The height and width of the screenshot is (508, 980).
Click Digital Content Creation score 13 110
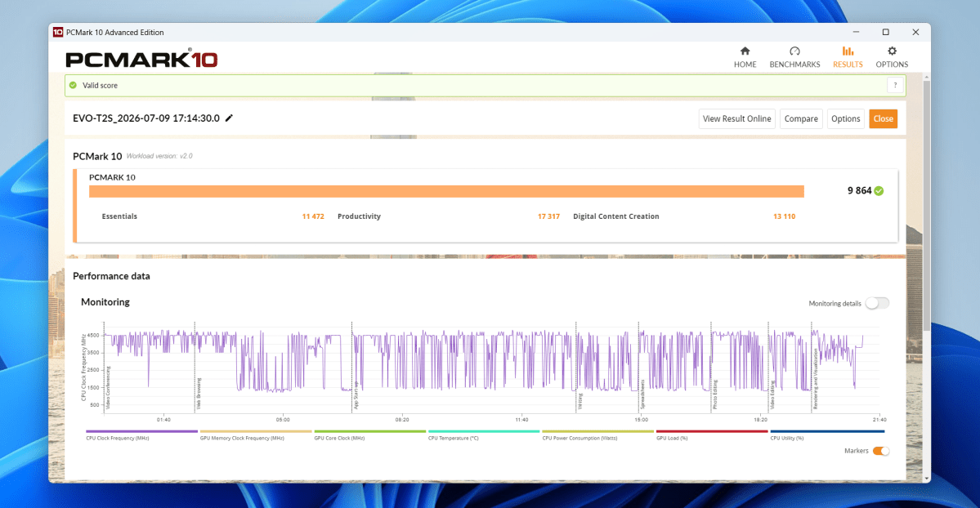(x=785, y=216)
